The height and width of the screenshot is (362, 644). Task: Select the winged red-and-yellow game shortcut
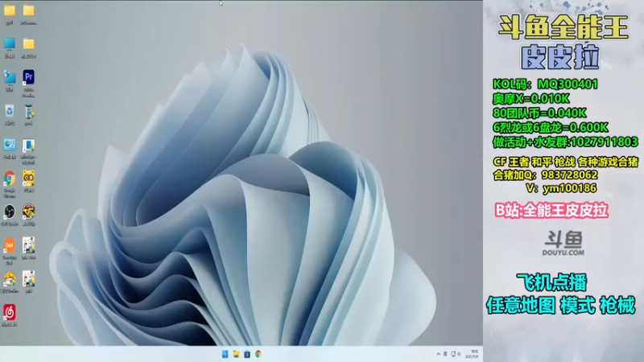tap(28, 212)
